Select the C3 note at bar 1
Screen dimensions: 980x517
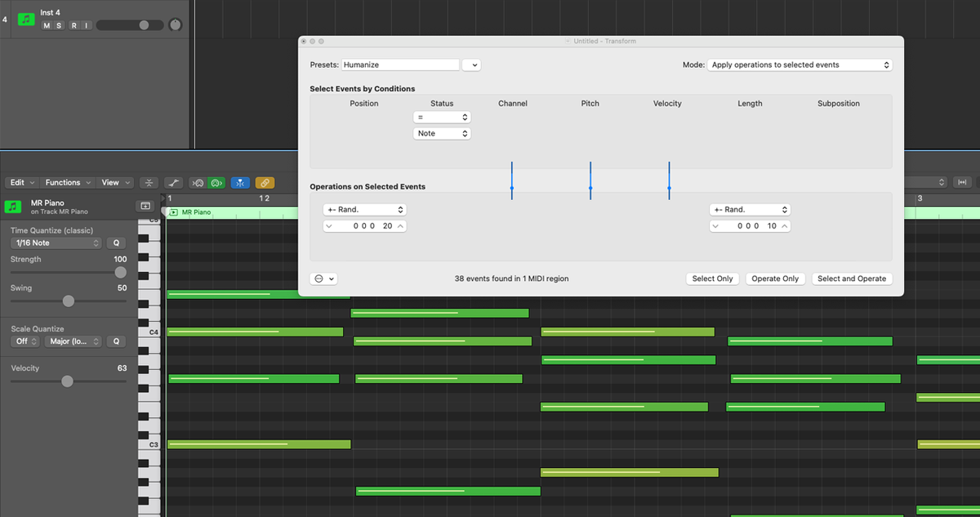point(259,444)
